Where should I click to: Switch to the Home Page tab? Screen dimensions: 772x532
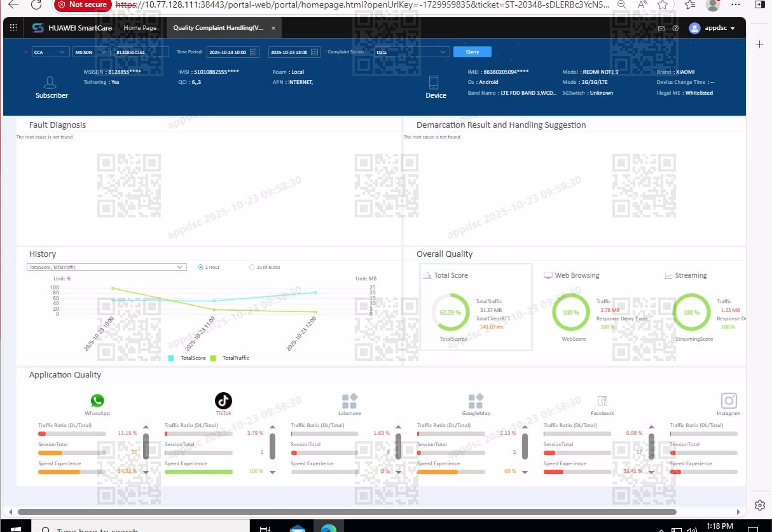[x=140, y=28]
